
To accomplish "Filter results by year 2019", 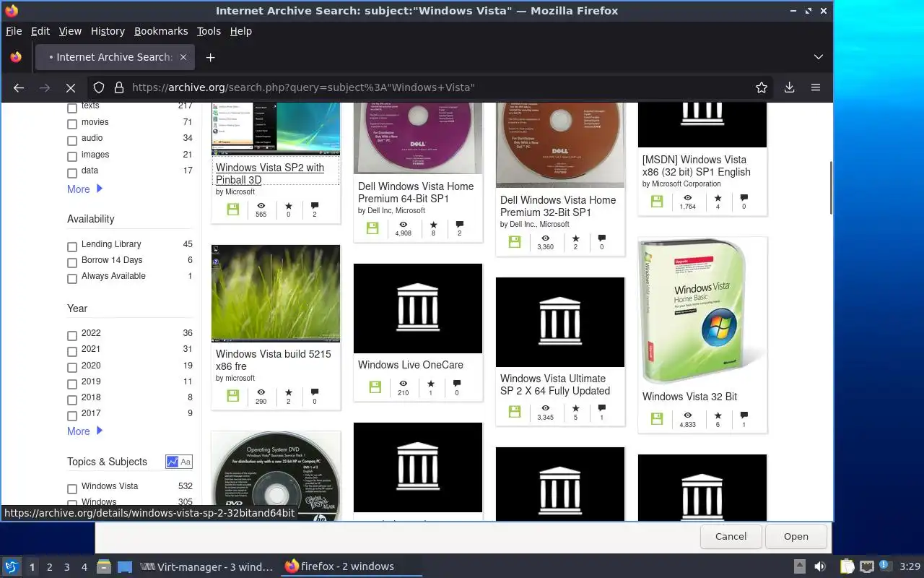I will point(71,384).
